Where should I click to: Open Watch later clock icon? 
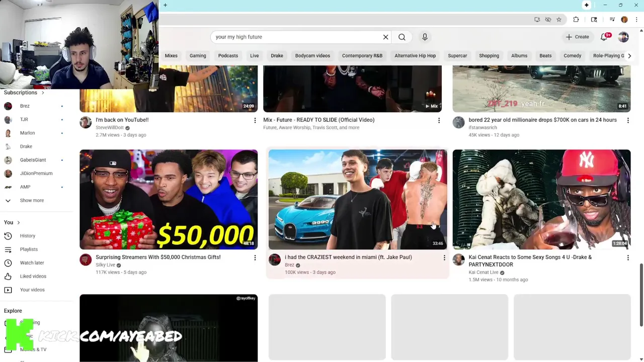(8, 263)
